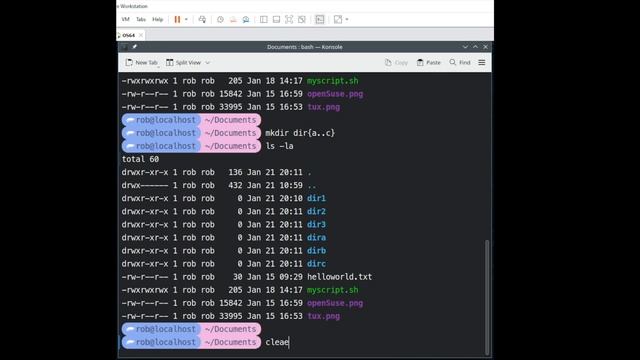
Task: Click the Split View button
Action: pos(183,63)
